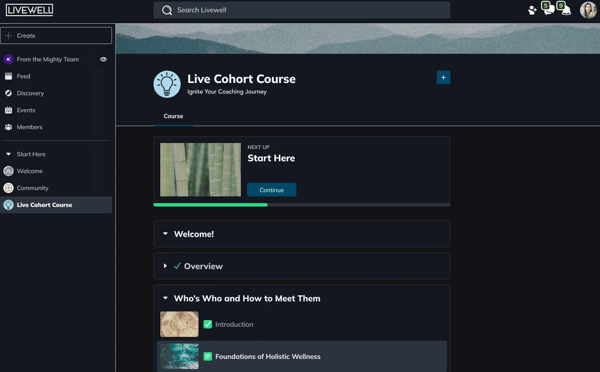Click the green course progress bar
Image resolution: width=600 pixels, height=372 pixels.
[x=210, y=205]
